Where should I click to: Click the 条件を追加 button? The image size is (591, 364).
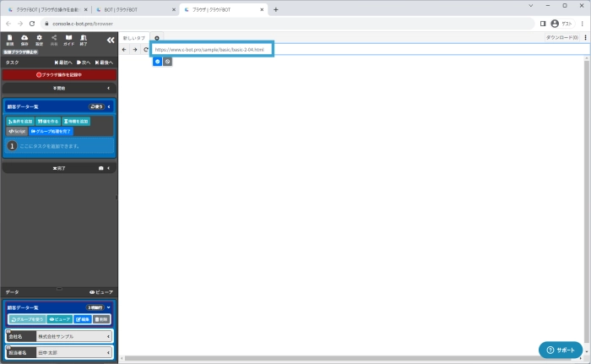(20, 122)
